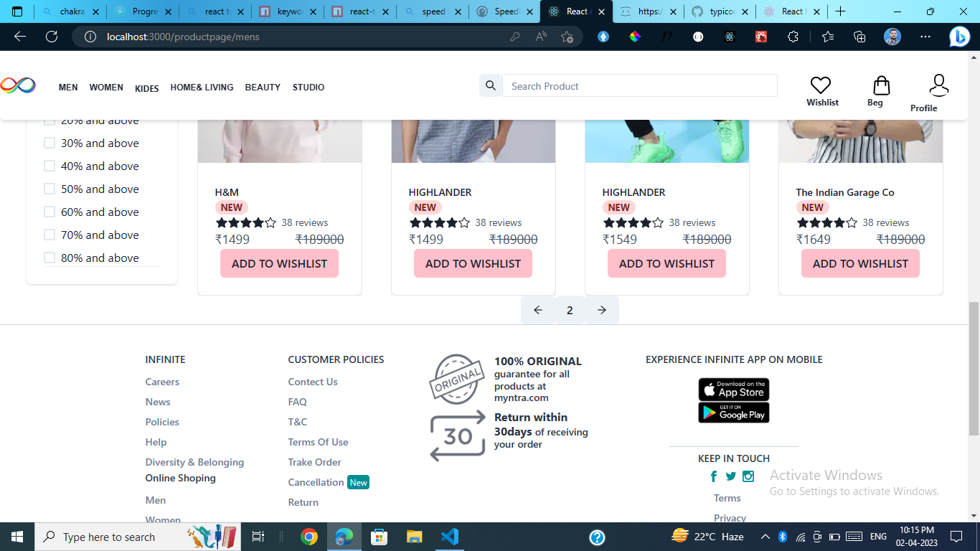This screenshot has width=980, height=551.
Task: Switch to the typicode GitHub tab
Action: (x=720, y=11)
